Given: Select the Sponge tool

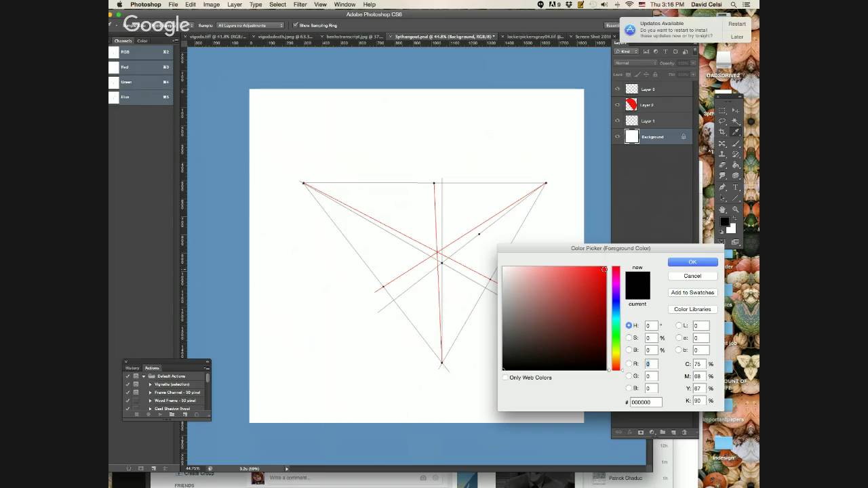Looking at the screenshot, I should tap(736, 175).
